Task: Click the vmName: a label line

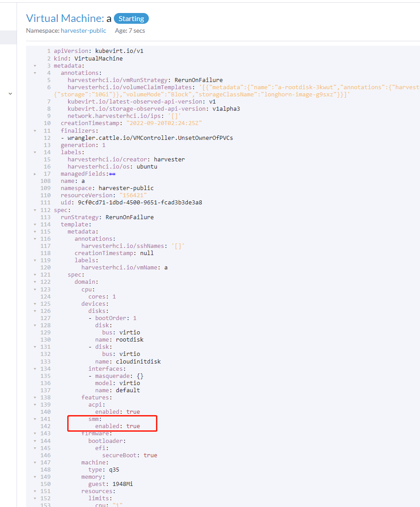Action: (125, 268)
